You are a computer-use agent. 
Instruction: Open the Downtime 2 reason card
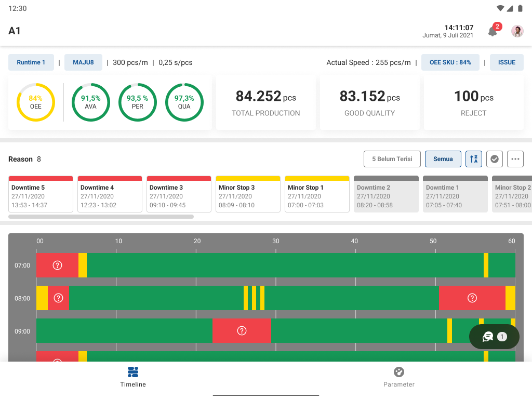click(386, 194)
